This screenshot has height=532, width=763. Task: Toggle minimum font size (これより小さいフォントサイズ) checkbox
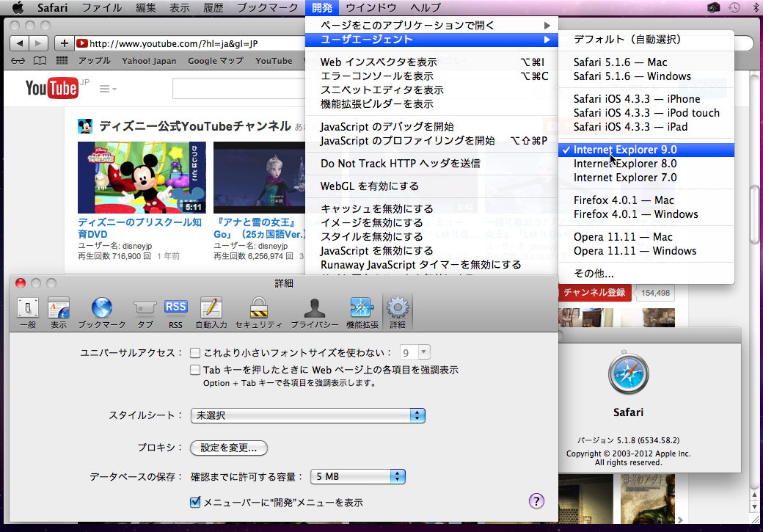coord(195,352)
